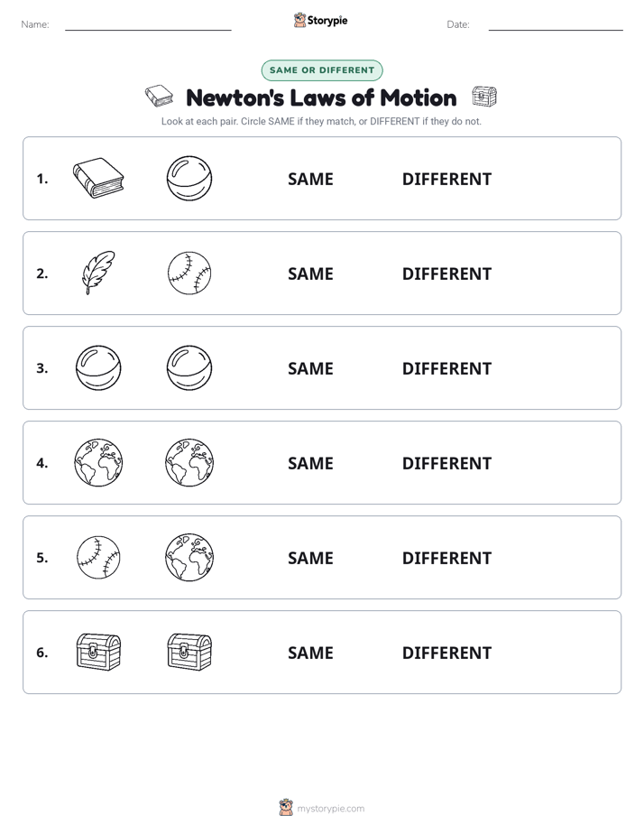This screenshot has height=834, width=644.
Task: Click the book icon beside the title
Action: coord(160,97)
